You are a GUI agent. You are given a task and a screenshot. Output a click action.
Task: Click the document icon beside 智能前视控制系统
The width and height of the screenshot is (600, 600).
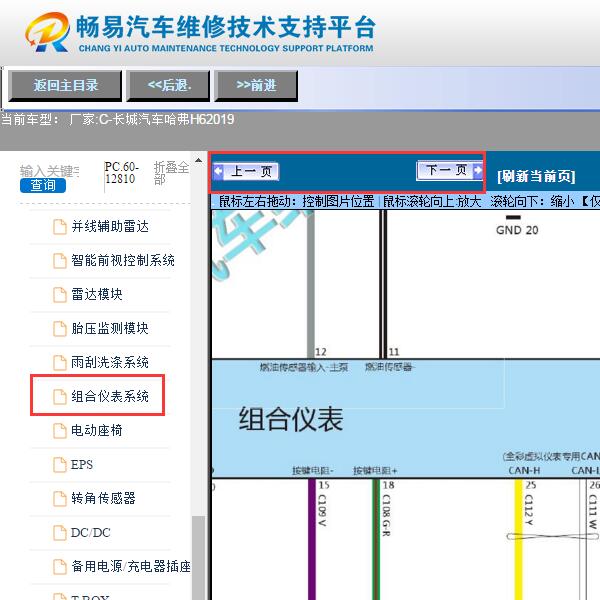click(60, 261)
